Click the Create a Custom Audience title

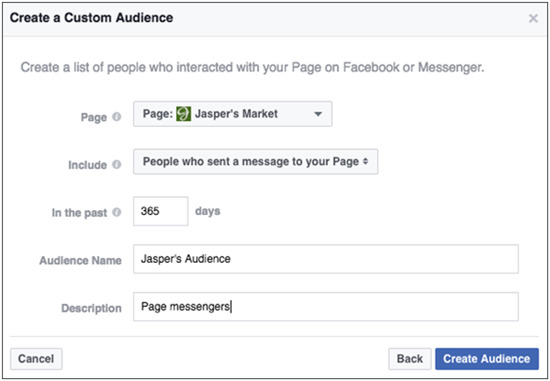pyautogui.click(x=91, y=18)
